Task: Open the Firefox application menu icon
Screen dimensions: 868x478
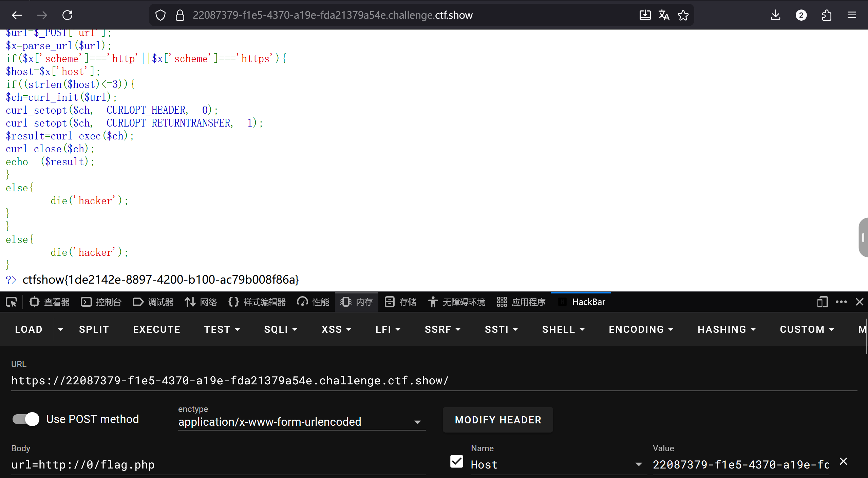Action: pyautogui.click(x=852, y=15)
